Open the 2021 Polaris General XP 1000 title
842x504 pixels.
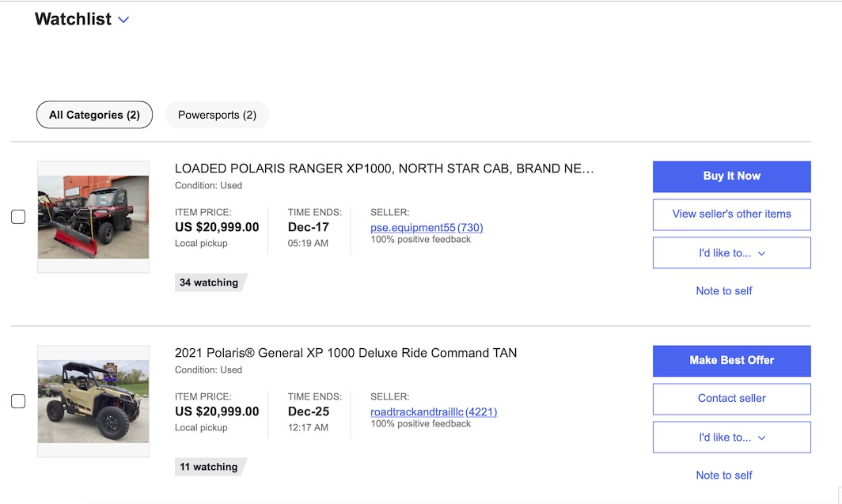tap(346, 353)
